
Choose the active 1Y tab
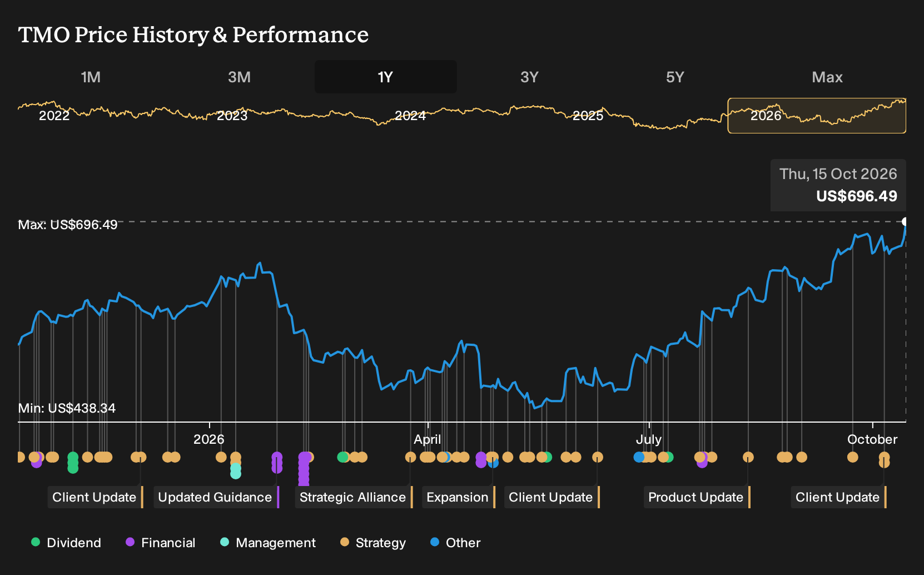point(385,77)
